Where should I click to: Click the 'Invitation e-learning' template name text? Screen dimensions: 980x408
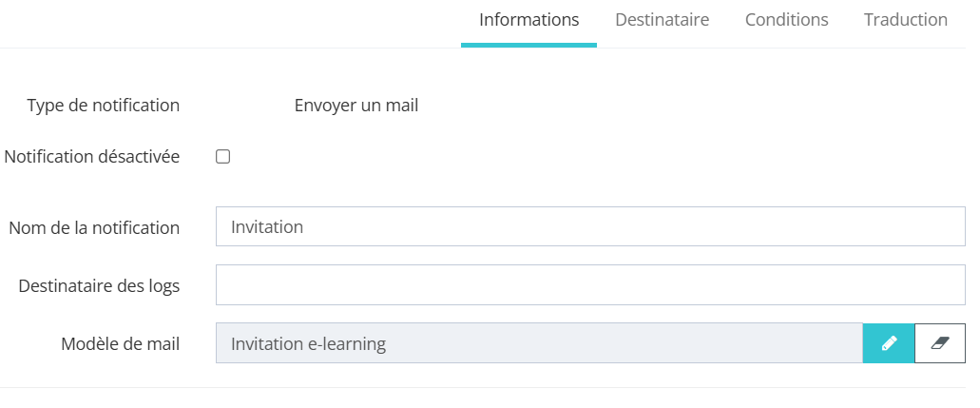coord(308,344)
